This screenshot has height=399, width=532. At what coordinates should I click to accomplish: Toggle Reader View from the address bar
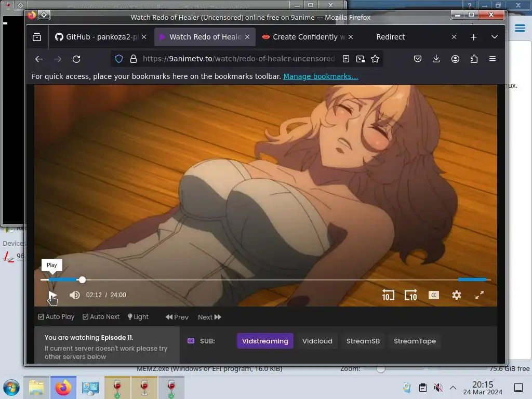(x=345, y=59)
